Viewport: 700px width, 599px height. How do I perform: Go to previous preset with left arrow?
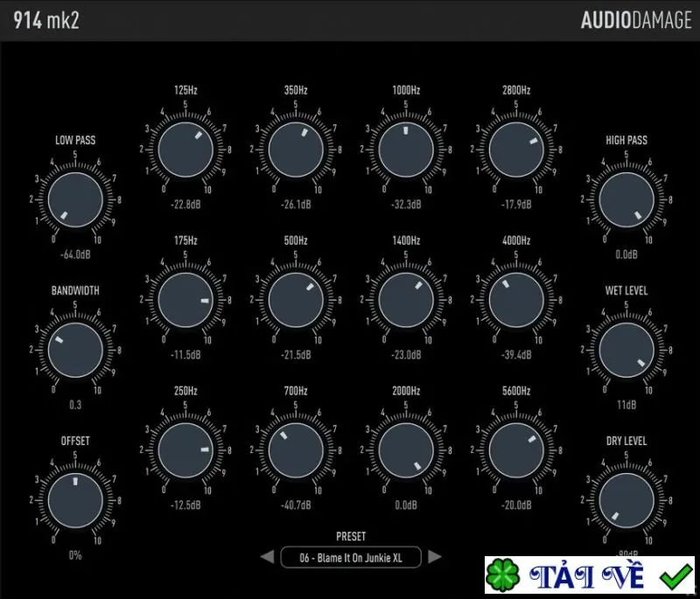point(268,557)
